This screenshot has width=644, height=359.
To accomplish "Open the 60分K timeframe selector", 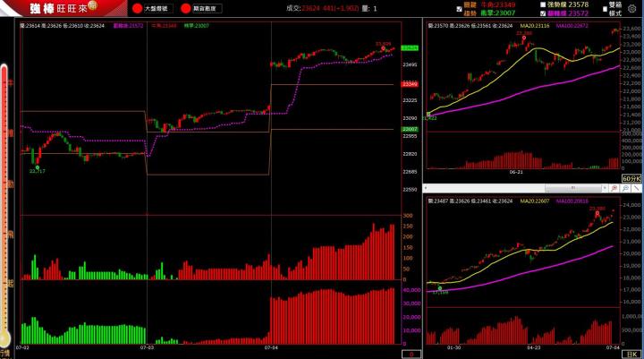I will (631, 179).
